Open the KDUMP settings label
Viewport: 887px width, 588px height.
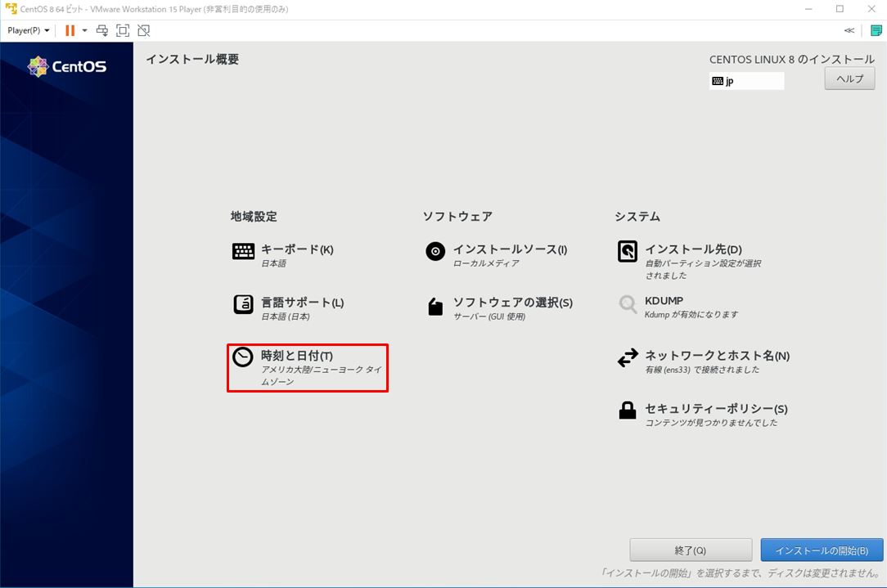664,301
